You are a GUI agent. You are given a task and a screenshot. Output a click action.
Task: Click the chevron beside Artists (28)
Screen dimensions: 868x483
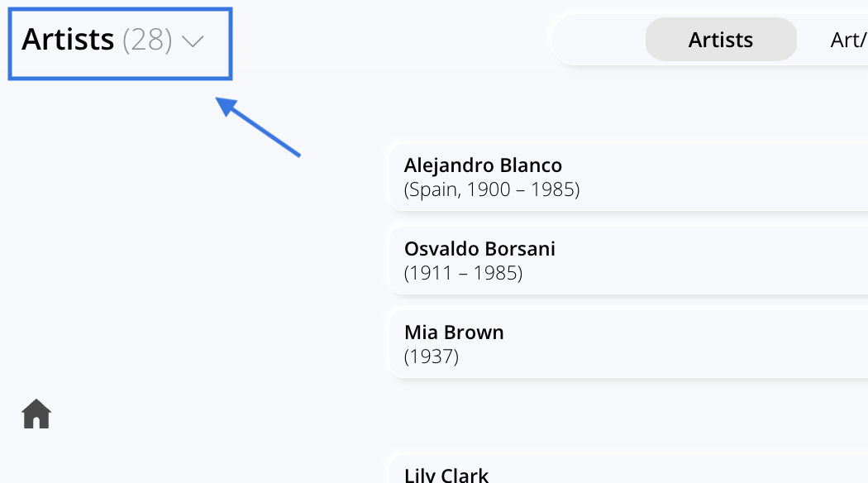click(x=193, y=41)
